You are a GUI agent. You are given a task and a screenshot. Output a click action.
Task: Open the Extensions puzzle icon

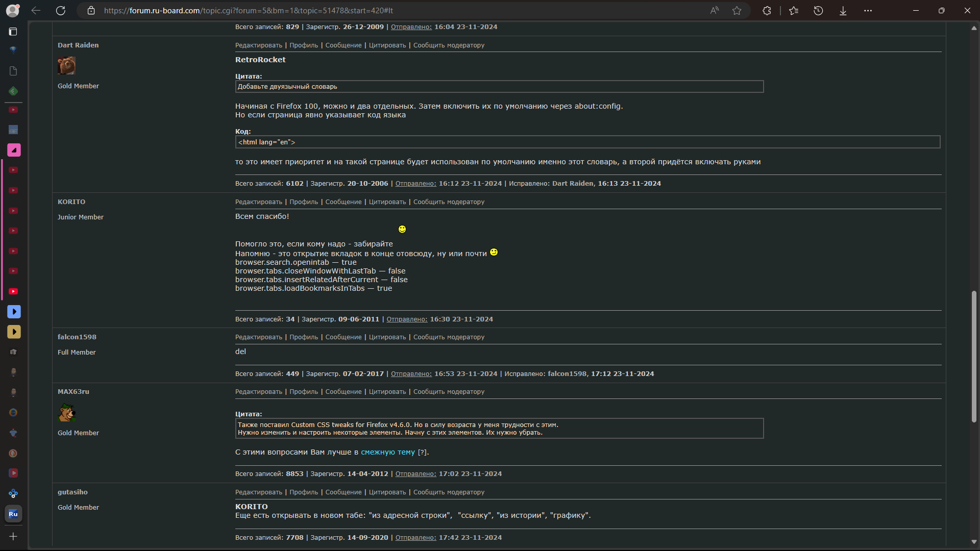click(767, 10)
